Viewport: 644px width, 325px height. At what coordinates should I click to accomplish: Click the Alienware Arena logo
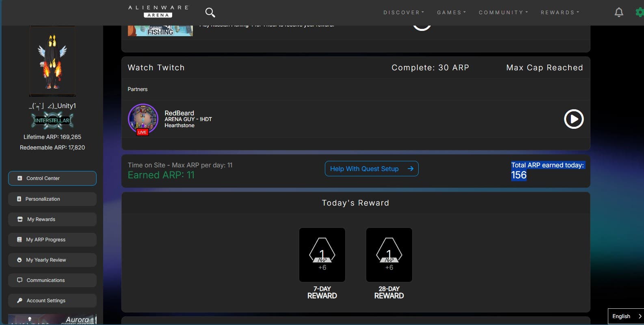(x=158, y=11)
